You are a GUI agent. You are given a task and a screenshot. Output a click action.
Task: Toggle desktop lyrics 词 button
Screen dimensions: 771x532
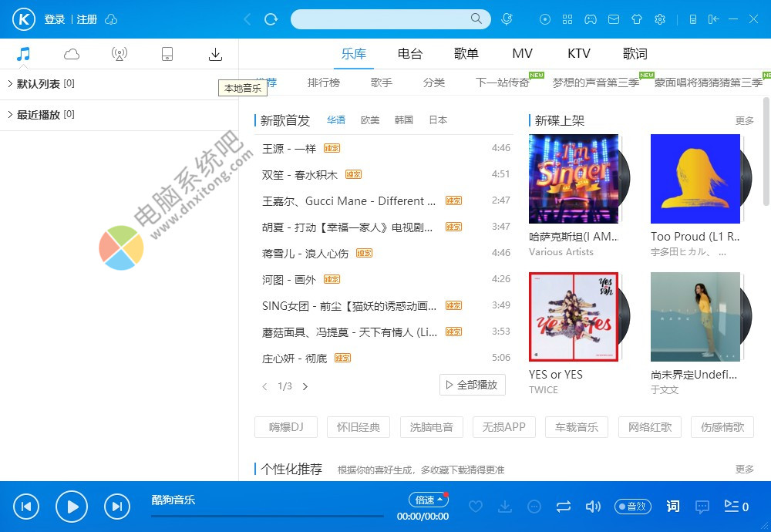tap(672, 506)
